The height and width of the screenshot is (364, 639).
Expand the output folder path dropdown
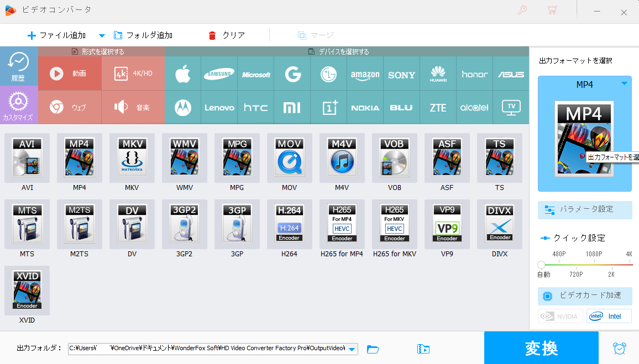point(352,349)
